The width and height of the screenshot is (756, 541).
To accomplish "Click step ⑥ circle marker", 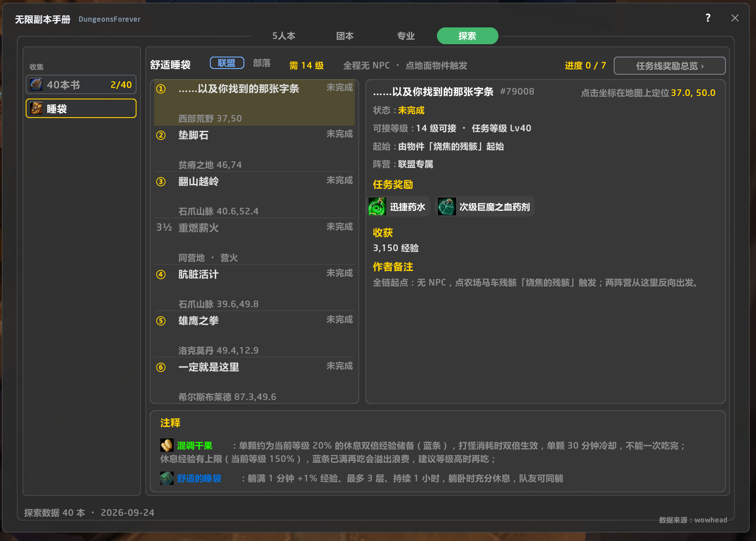I will 161,367.
